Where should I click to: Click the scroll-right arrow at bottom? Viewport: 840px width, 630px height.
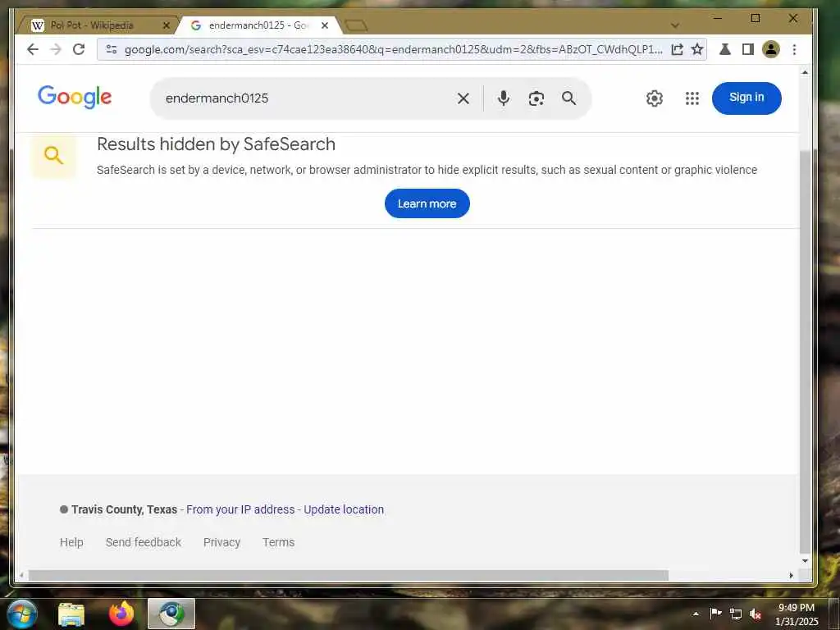792,575
